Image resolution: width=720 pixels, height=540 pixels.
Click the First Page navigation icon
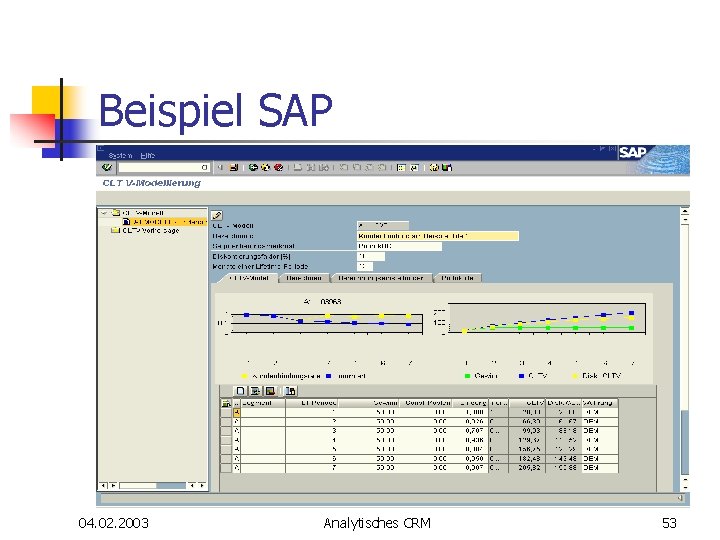[x=343, y=168]
